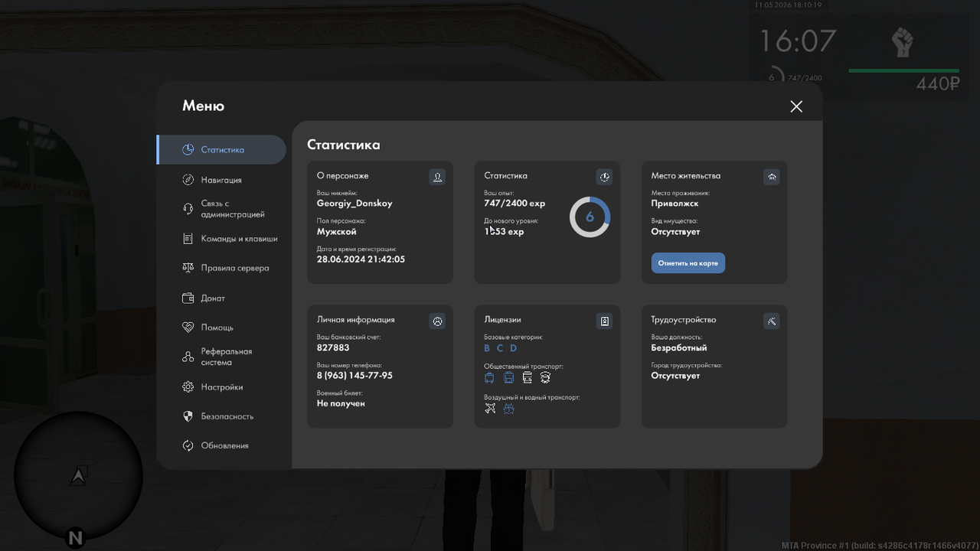980x551 pixels.
Task: Click the blue bus license icon
Action: coord(508,378)
